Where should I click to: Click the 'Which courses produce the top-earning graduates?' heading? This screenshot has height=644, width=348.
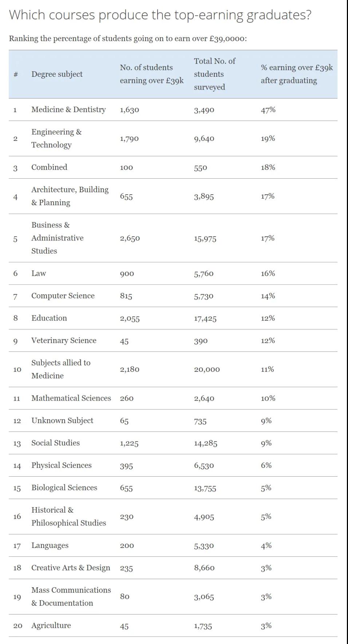click(160, 15)
